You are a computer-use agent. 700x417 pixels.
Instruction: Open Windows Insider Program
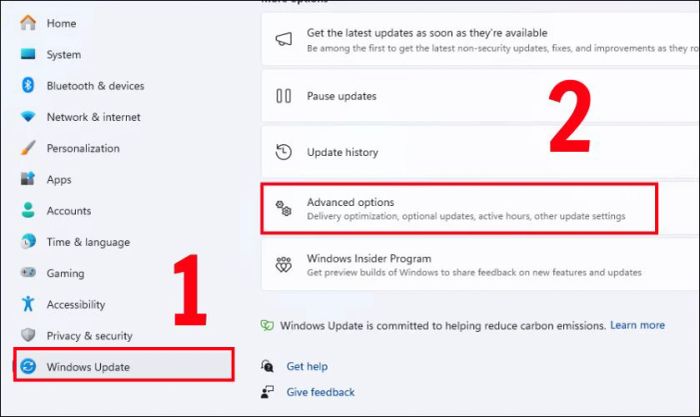tap(480, 265)
